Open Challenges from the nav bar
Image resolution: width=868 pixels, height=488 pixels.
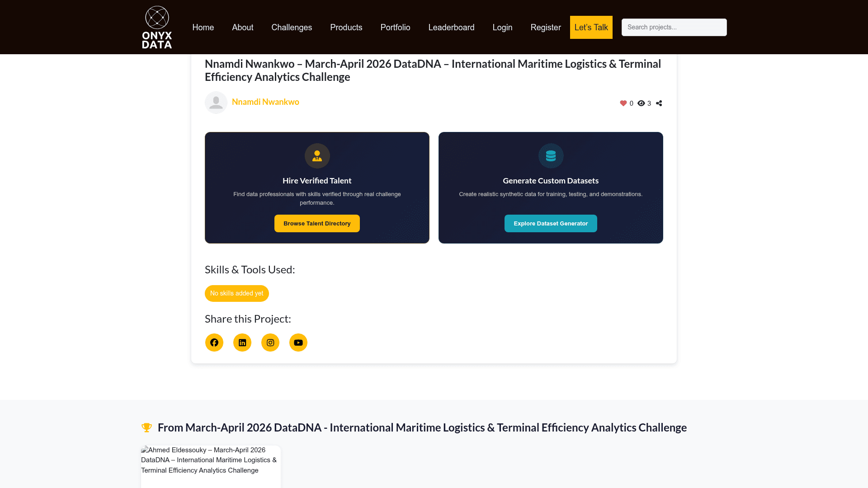[292, 27]
